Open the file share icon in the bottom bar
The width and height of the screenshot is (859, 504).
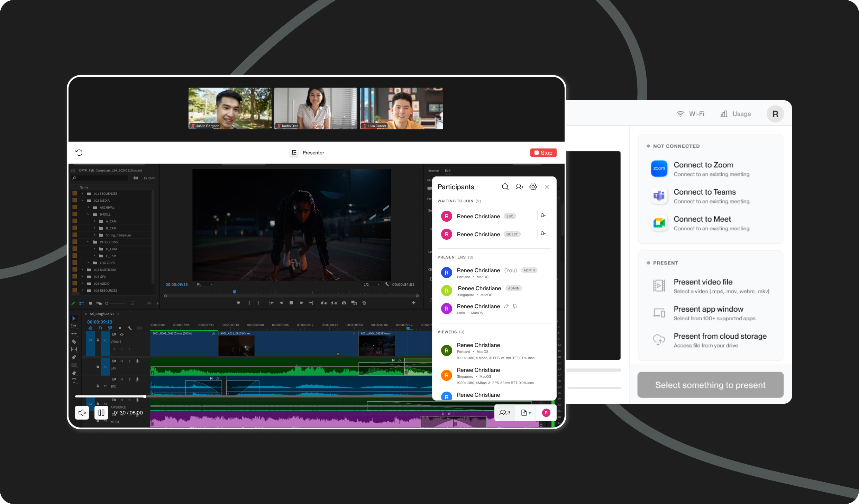pos(524,413)
